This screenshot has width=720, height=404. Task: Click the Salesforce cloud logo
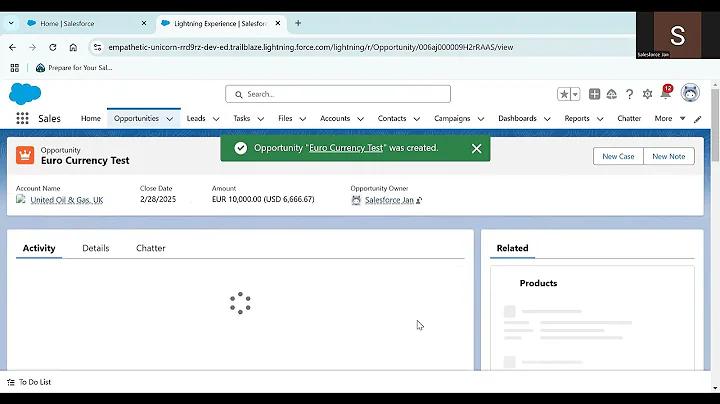(25, 94)
